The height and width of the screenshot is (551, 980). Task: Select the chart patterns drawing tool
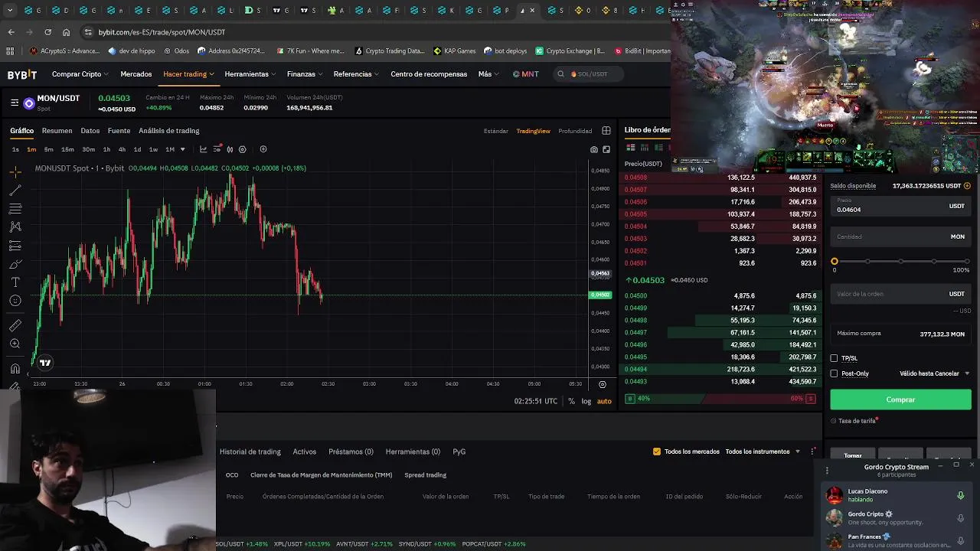click(15, 227)
